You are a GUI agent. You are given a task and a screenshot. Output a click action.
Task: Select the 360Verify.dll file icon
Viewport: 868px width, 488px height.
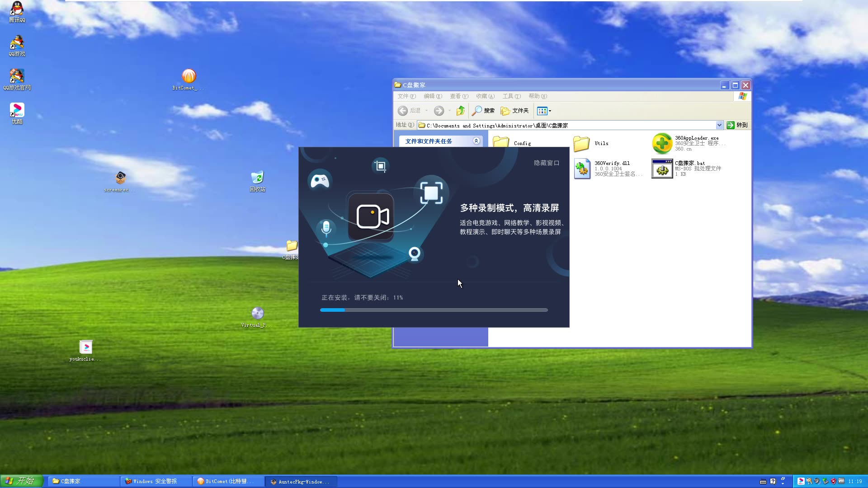(582, 169)
